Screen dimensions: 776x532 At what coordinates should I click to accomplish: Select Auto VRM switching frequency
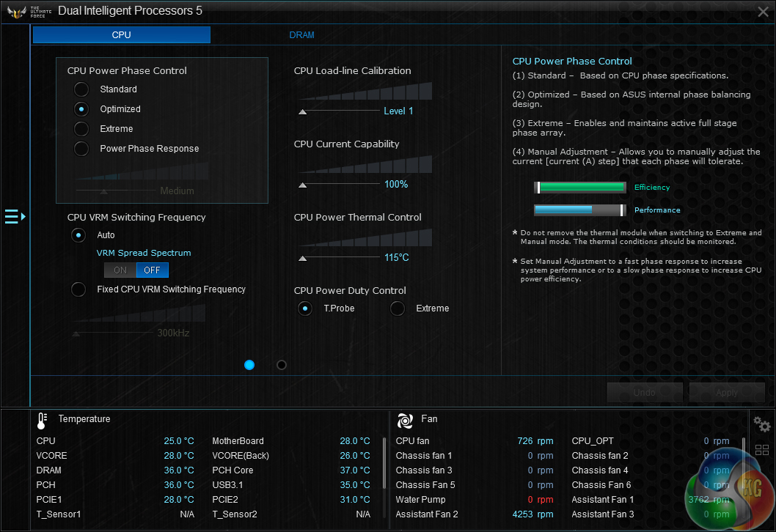click(x=78, y=235)
